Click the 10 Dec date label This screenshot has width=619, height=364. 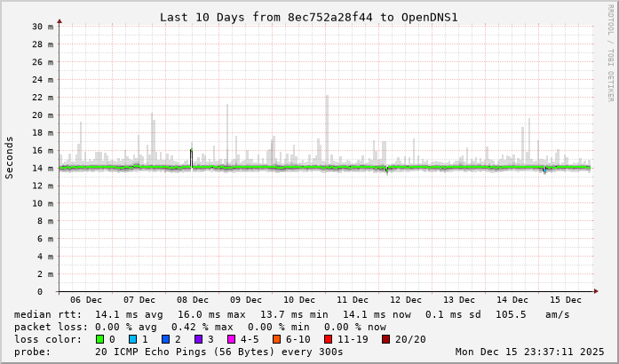(x=299, y=301)
